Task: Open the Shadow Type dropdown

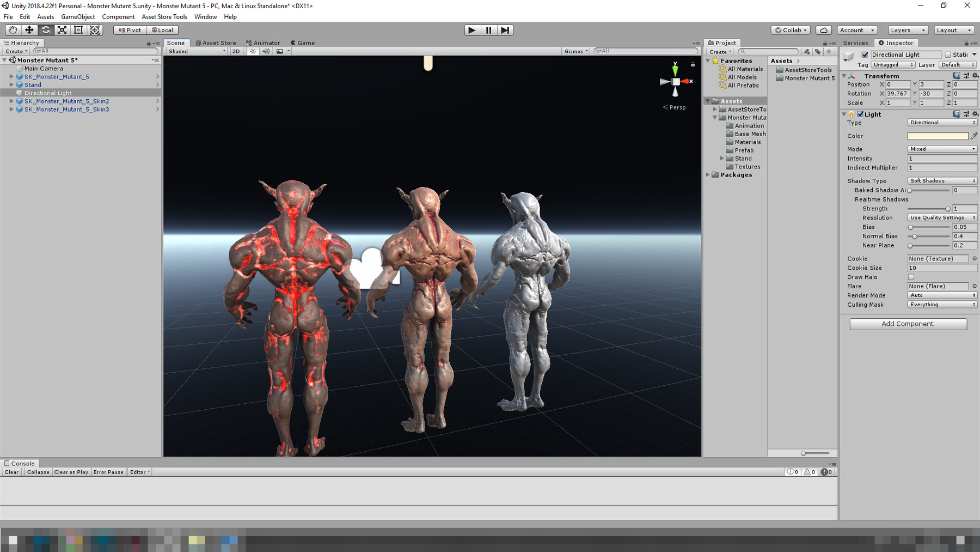Action: [x=942, y=181]
